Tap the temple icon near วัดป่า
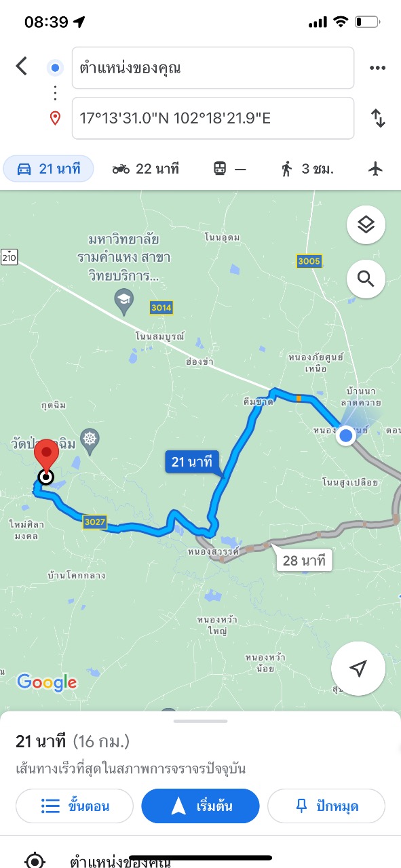 90,438
